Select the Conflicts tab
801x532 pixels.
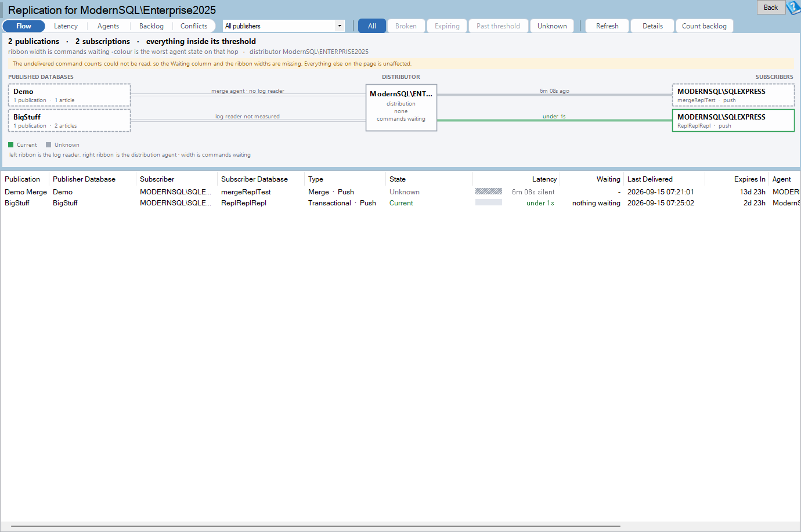click(194, 26)
